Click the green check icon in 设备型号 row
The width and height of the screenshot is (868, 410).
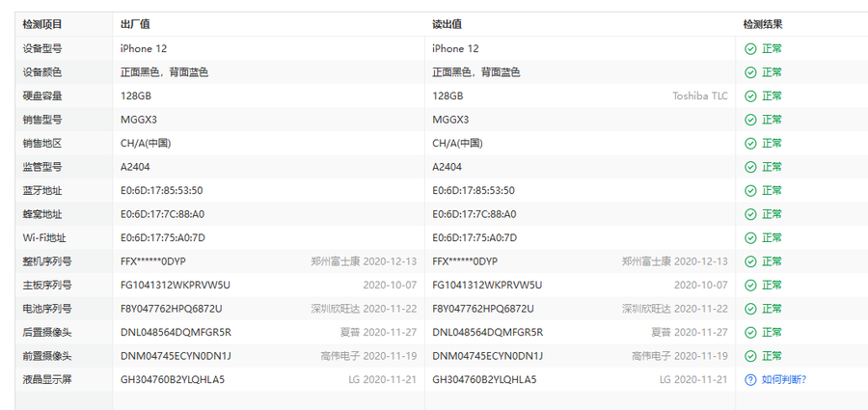tap(750, 49)
